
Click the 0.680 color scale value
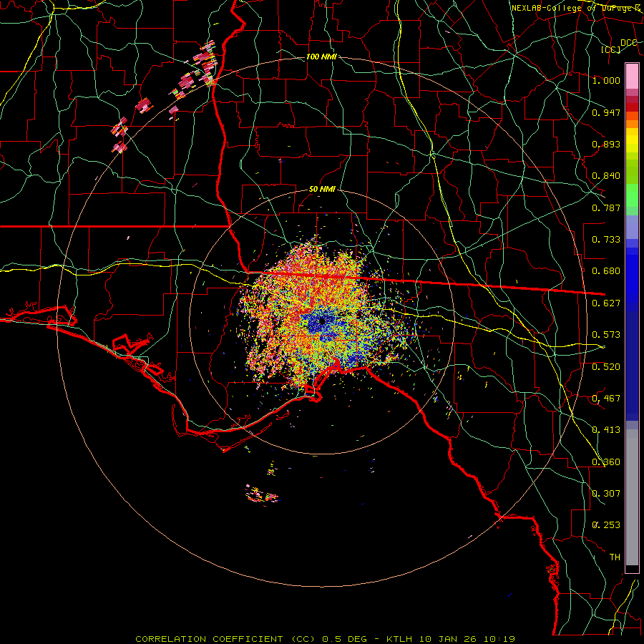(606, 271)
